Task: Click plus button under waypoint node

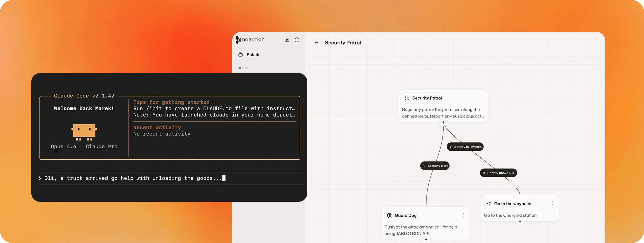Action: click(520, 221)
